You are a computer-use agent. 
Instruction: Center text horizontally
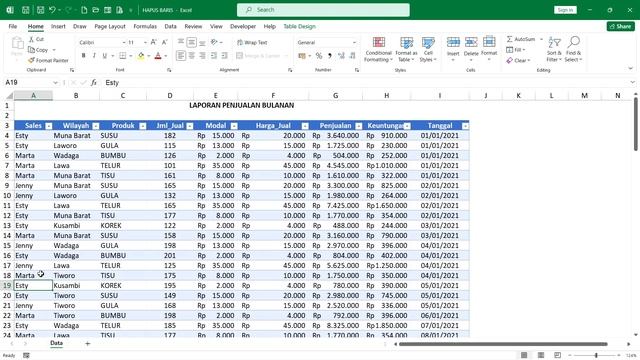191,56
